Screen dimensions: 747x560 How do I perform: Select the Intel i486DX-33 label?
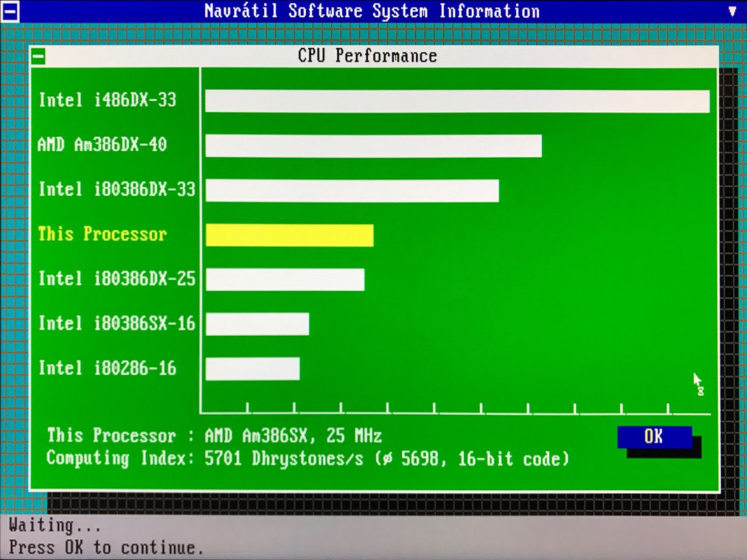[x=108, y=100]
